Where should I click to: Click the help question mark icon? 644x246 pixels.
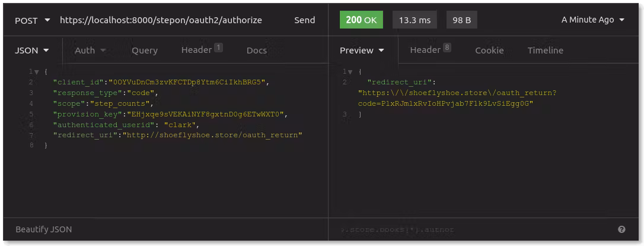click(x=621, y=229)
